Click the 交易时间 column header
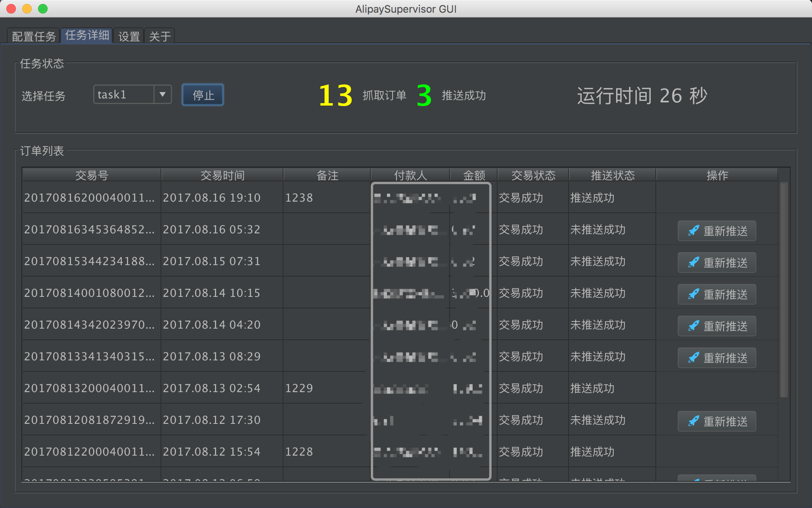 222,175
